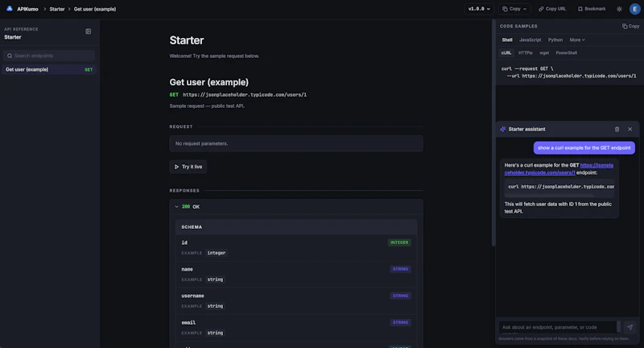This screenshot has height=348, width=644.
Task: Click the Try it live button
Action: pyautogui.click(x=188, y=167)
